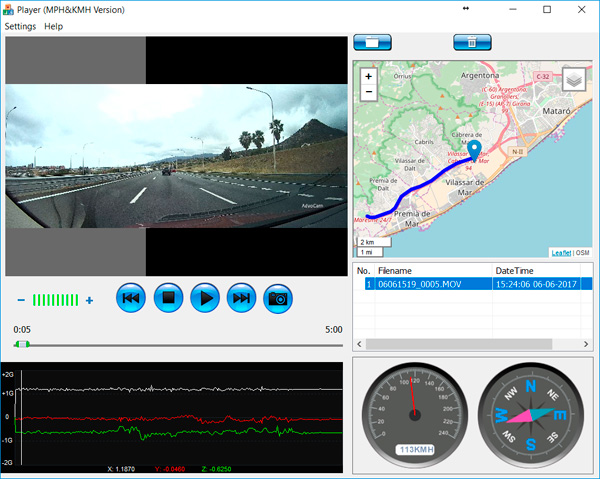Open the Settings menu
600x479 pixels.
pos(20,26)
